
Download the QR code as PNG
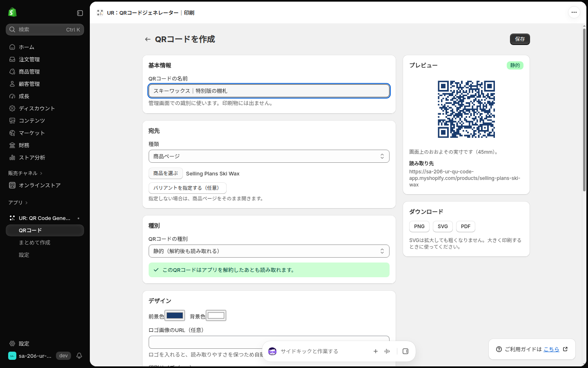(x=419, y=227)
